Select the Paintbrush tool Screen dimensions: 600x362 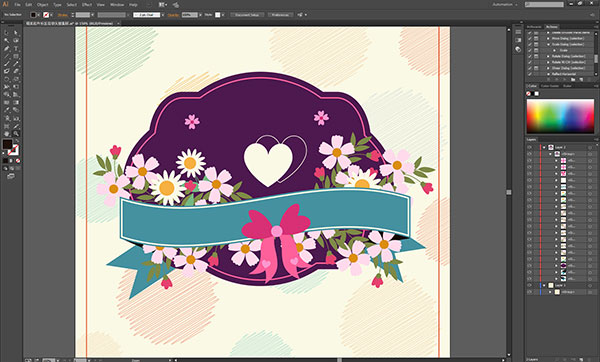7,64
